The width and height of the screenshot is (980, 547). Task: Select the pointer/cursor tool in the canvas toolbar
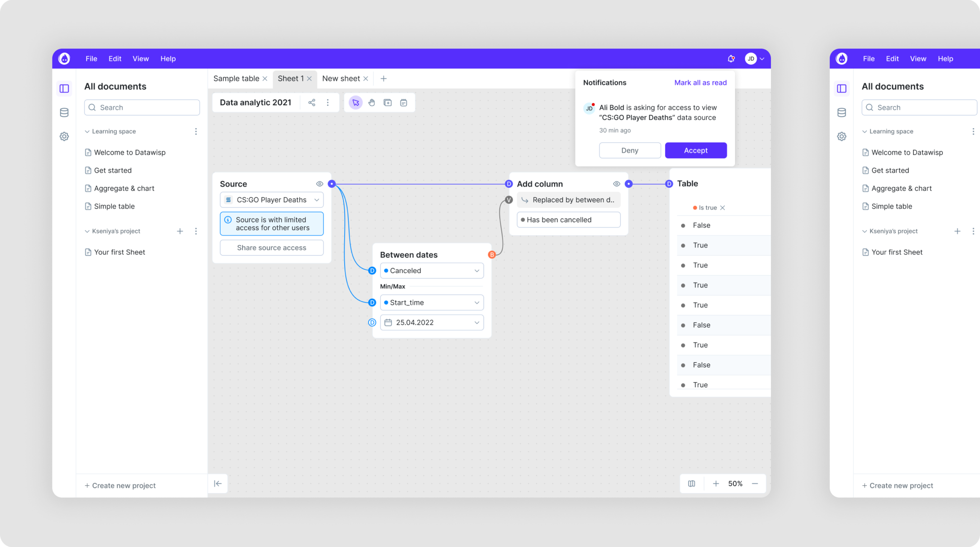(x=355, y=102)
